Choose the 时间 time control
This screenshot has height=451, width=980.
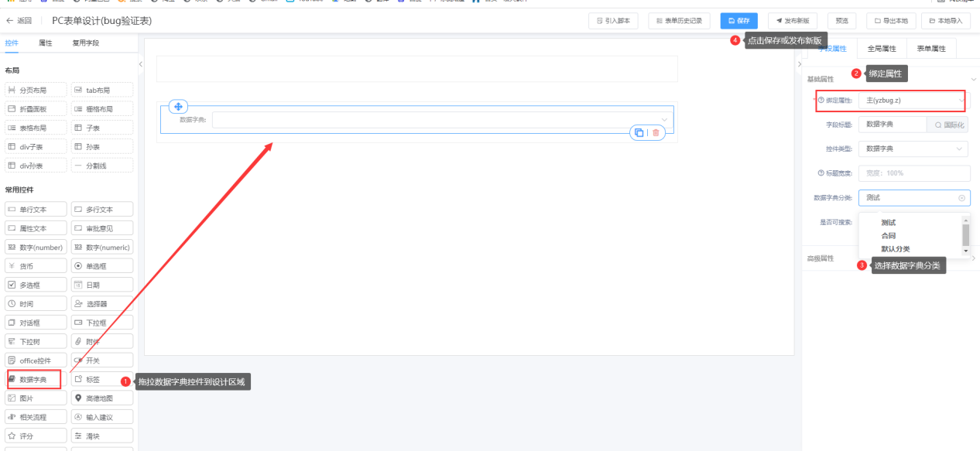click(36, 304)
